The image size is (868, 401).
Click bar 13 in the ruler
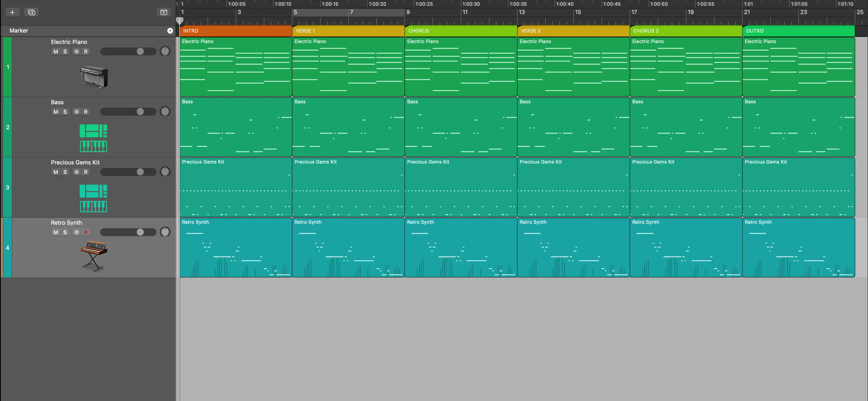[522, 12]
